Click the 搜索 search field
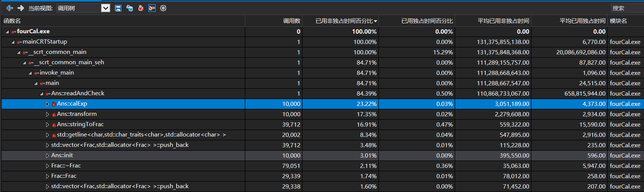The height and width of the screenshot is (192, 644). pos(627,8)
